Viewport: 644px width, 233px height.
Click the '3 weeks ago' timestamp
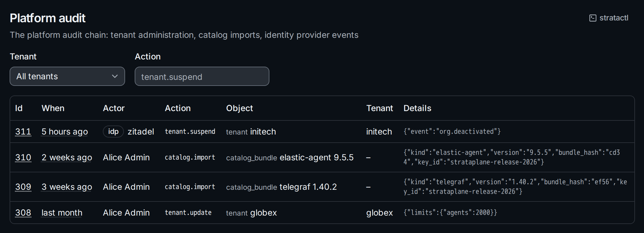(67, 187)
